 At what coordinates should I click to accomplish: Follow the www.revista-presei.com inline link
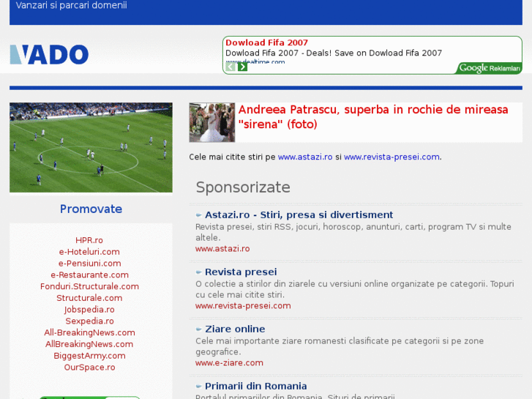392,157
